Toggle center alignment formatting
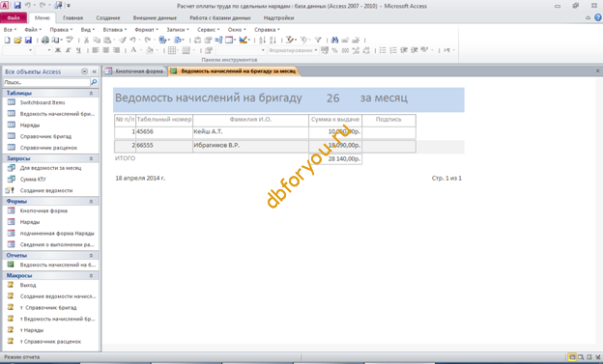The height and width of the screenshot is (364, 603). point(105,50)
